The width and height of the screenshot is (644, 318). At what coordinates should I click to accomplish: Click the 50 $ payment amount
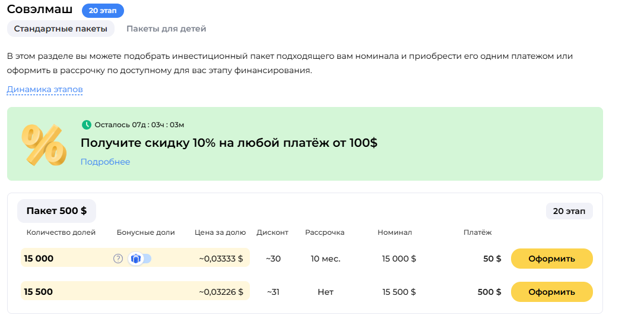point(492,259)
